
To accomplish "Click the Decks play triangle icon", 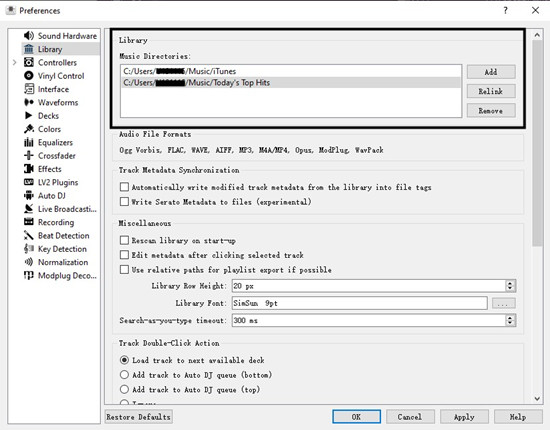I will tap(29, 115).
